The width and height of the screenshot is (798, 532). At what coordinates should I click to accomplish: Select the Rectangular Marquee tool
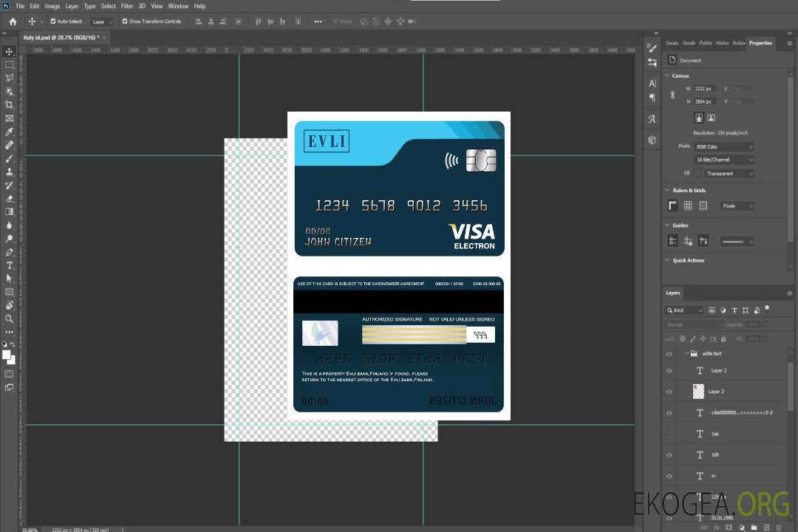click(x=9, y=65)
